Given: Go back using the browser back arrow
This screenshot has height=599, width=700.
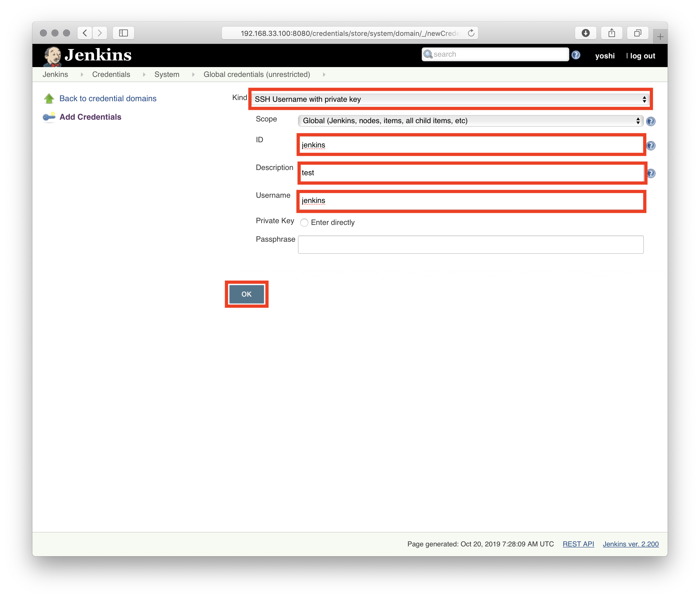Looking at the screenshot, I should coord(85,33).
